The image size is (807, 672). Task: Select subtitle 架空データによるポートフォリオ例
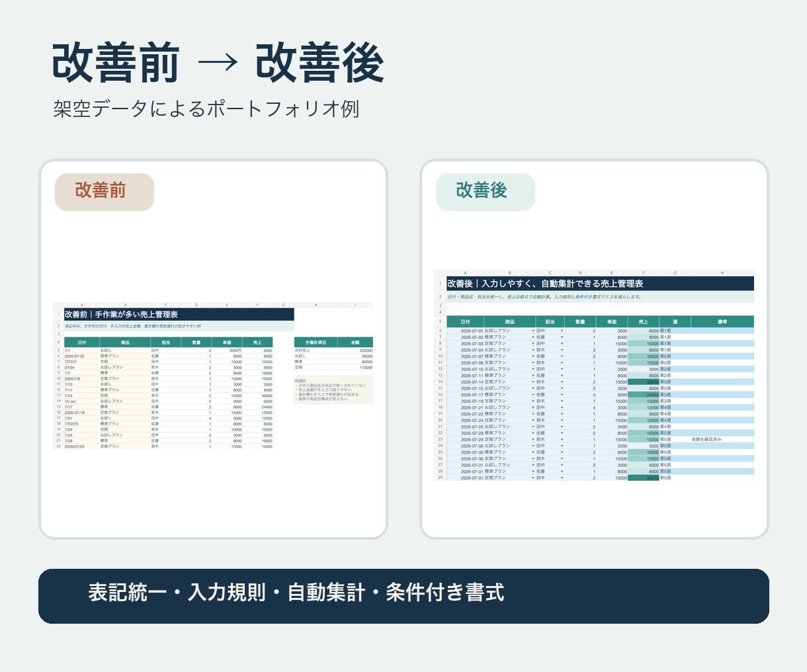[x=206, y=108]
